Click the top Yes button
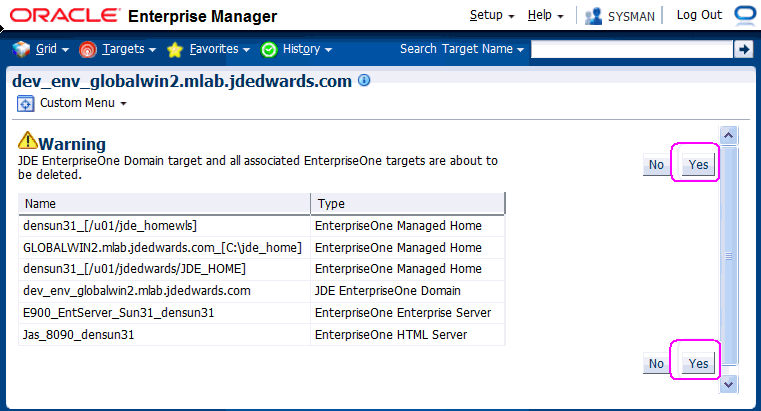This screenshot has width=761, height=411. coord(700,166)
